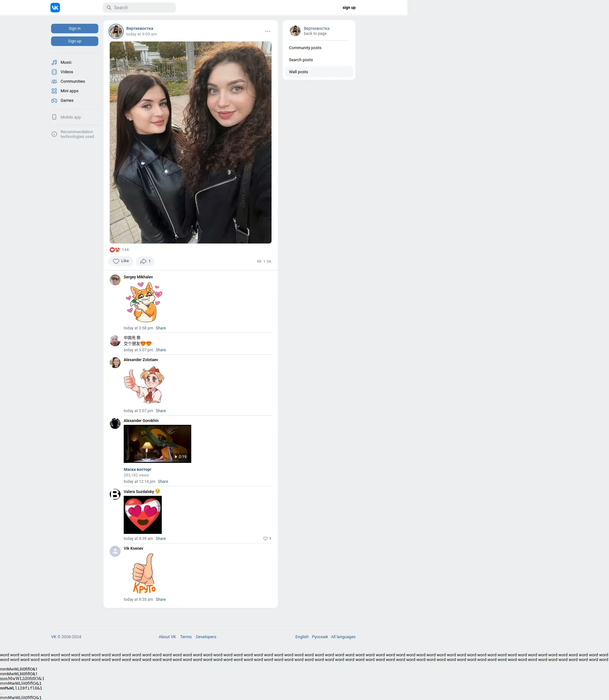Click the share arrow icon on post
Image resolution: width=609 pixels, height=700 pixels.
pos(143,261)
